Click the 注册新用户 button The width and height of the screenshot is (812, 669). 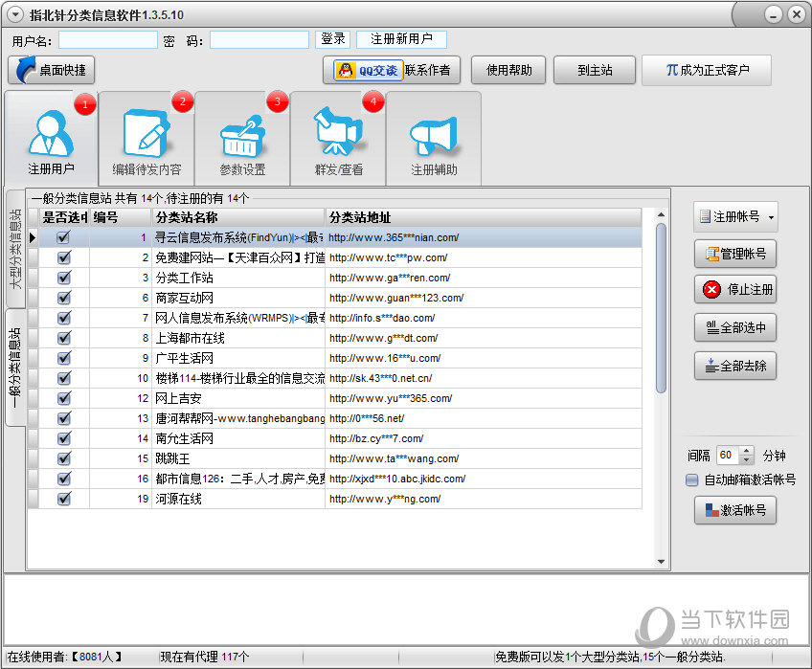tap(401, 39)
